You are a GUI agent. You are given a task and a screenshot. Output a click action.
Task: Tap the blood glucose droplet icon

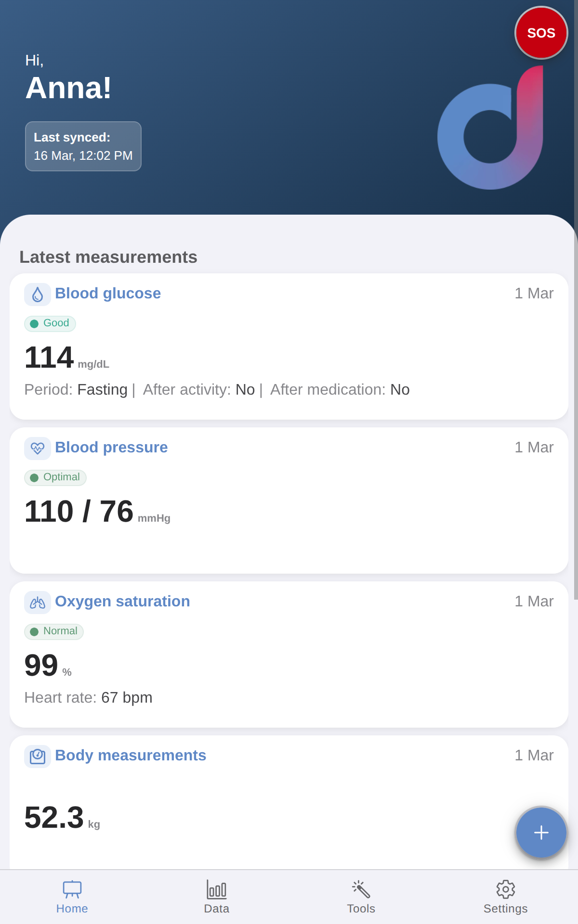[38, 295]
